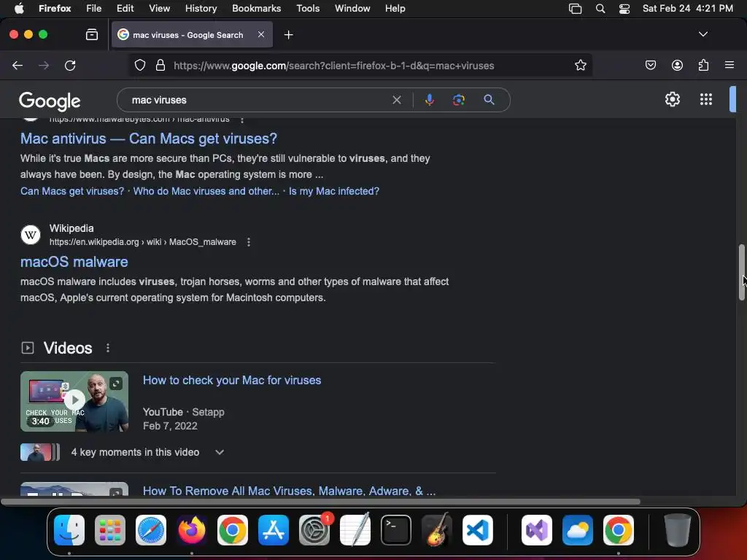Screen dimensions: 747x560
Task: Follow Who do Mac viruses and other... sitelink
Action: pyautogui.click(x=206, y=191)
